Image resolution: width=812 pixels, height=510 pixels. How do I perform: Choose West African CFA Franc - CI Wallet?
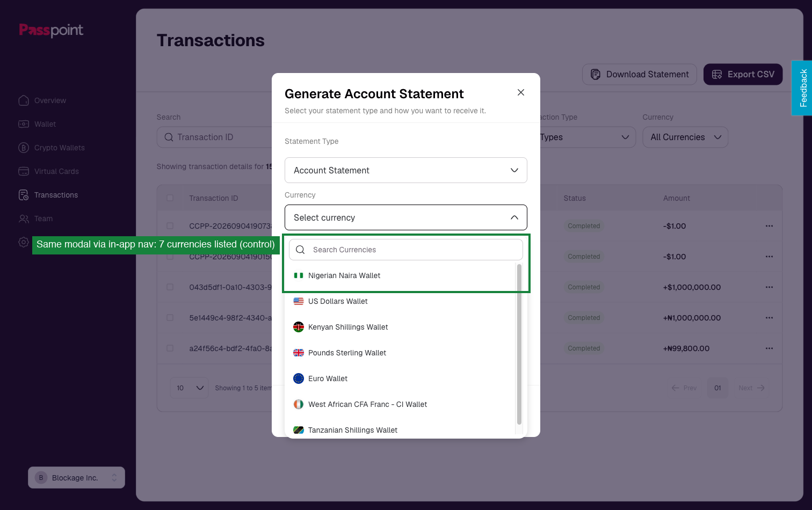point(400,404)
